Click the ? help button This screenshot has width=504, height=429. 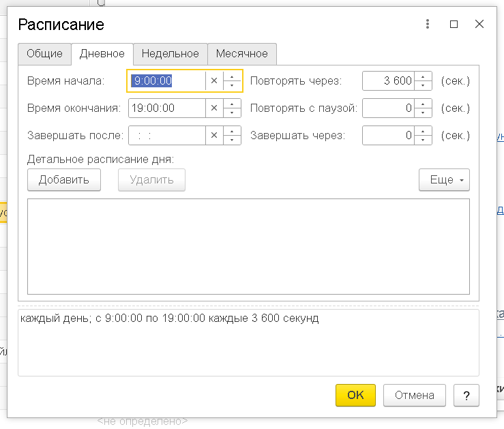pyautogui.click(x=466, y=395)
